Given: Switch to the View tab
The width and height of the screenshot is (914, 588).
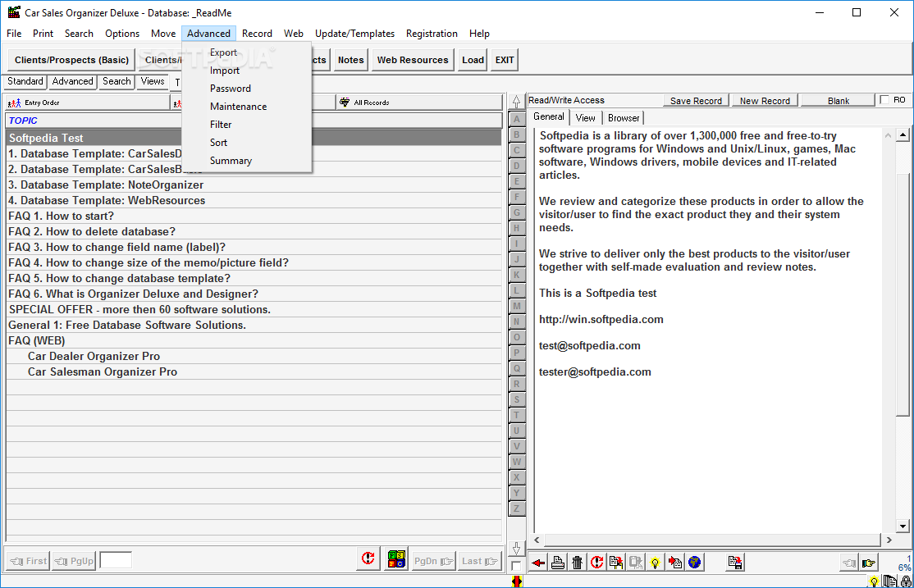Looking at the screenshot, I should (585, 118).
